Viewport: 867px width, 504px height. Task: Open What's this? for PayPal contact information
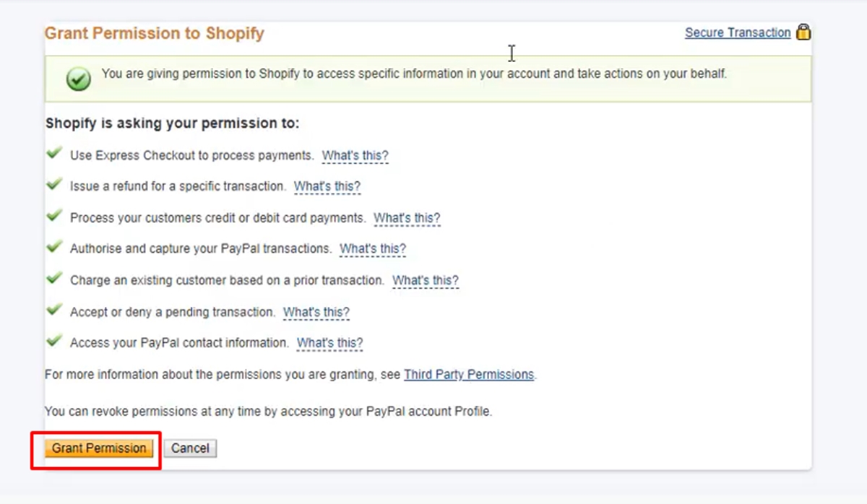tap(330, 343)
